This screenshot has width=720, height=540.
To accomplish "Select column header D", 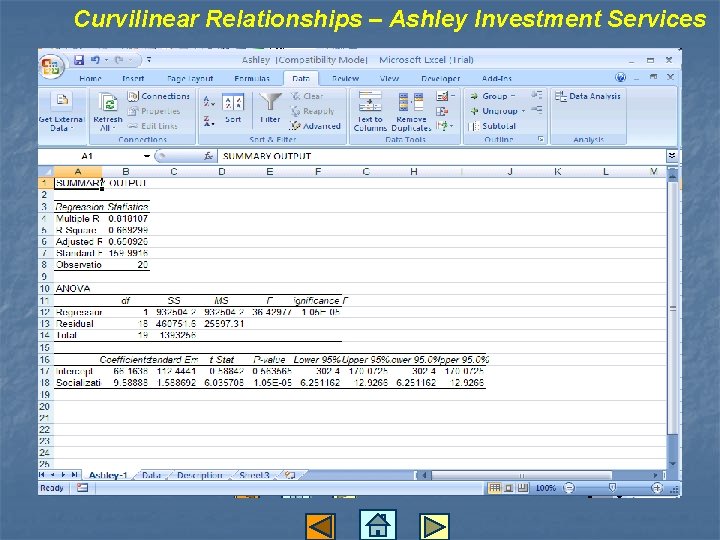I will [x=222, y=172].
